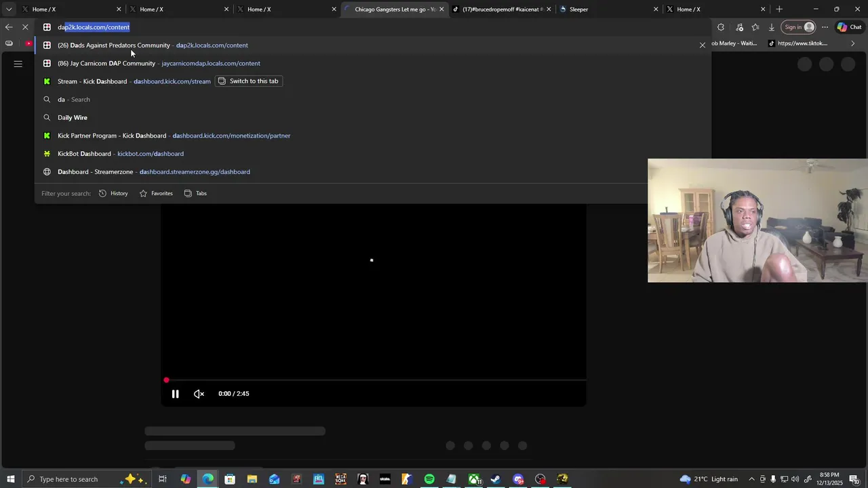Unmute the video with speaker icon
Viewport: 868px width, 488px height.
pyautogui.click(x=199, y=394)
